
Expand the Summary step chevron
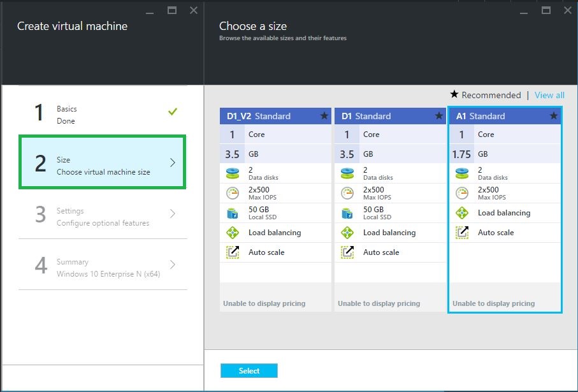click(173, 265)
